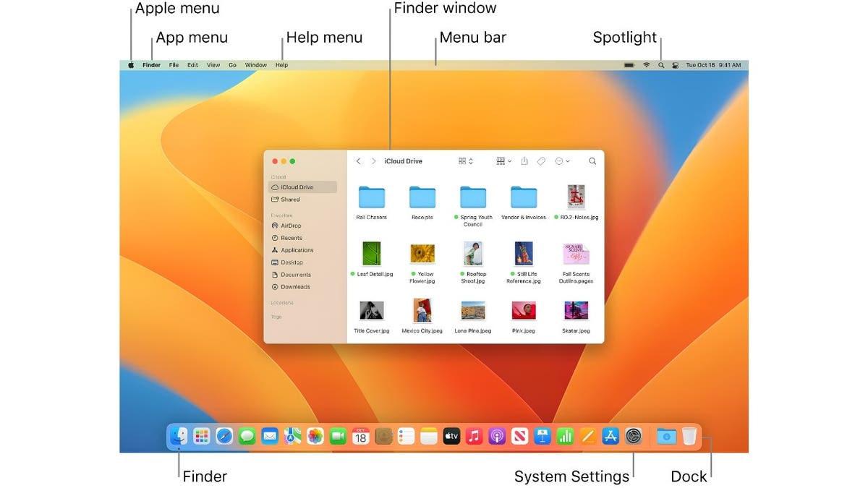This screenshot has height=488, width=868.
Task: Select the Receipts folder
Action: [422, 197]
